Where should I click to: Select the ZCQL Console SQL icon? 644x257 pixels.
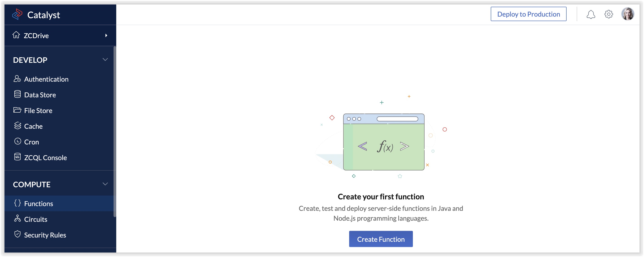pyautogui.click(x=17, y=157)
